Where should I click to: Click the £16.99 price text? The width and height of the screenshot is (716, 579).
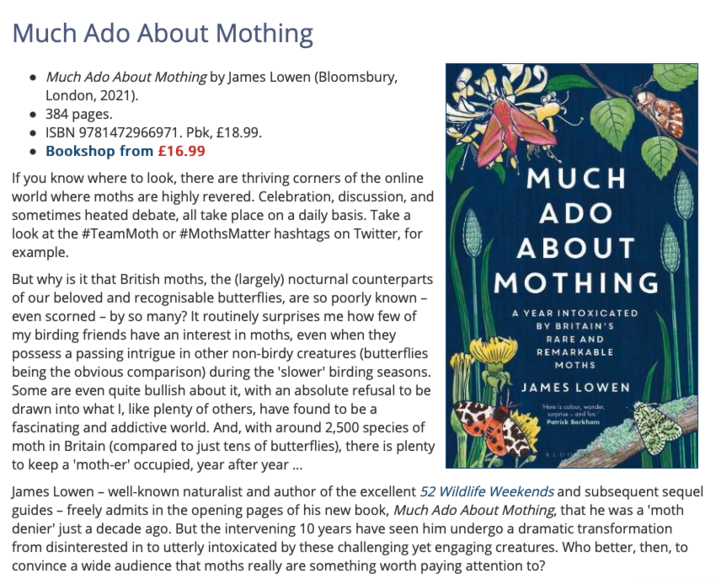click(182, 151)
